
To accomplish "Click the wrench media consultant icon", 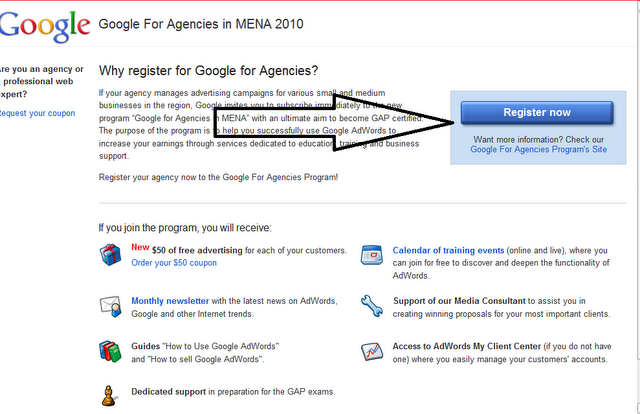I will click(x=372, y=306).
